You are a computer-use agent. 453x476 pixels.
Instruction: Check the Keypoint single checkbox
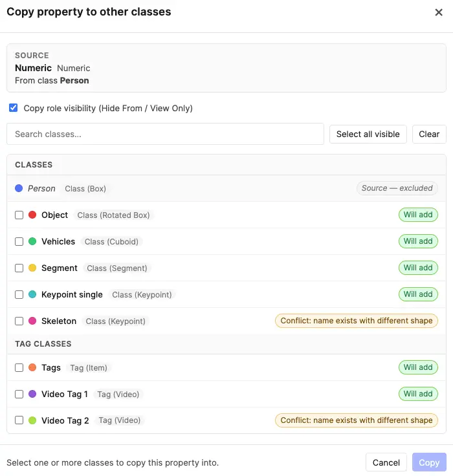(x=19, y=294)
